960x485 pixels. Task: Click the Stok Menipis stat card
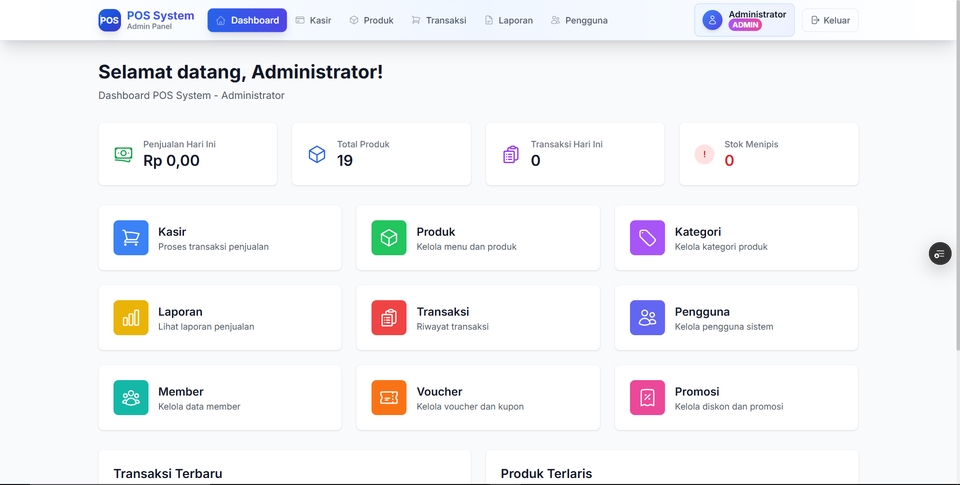pos(768,154)
